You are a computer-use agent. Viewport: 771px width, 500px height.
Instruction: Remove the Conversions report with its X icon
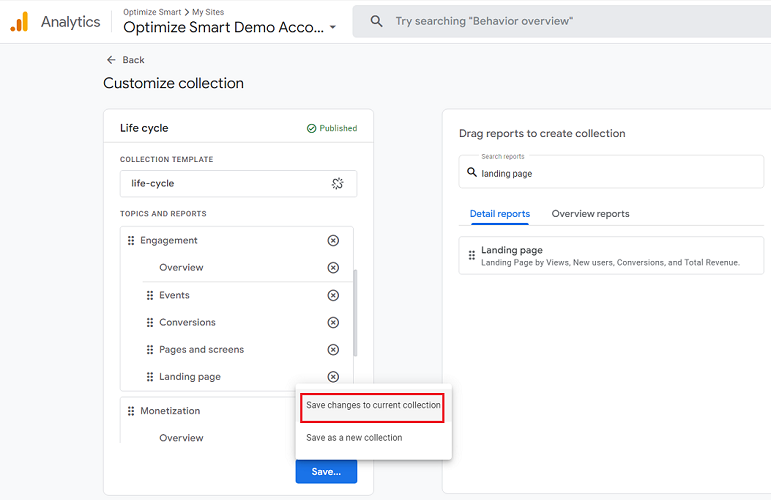tap(333, 323)
